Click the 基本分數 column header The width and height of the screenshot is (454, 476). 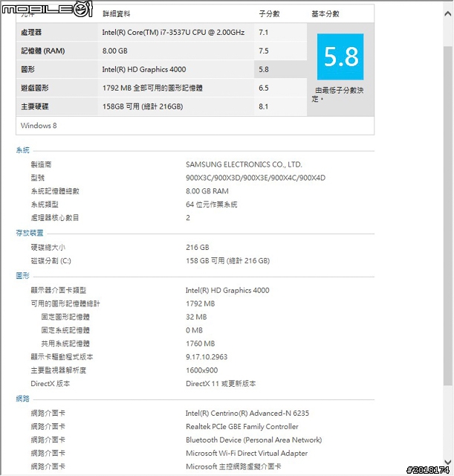[x=325, y=13]
